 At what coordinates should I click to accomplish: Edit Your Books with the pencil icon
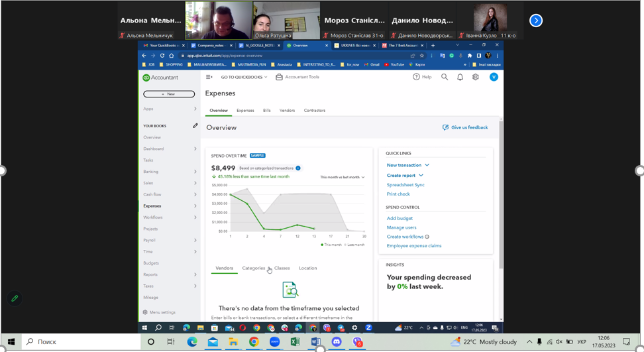pyautogui.click(x=195, y=126)
